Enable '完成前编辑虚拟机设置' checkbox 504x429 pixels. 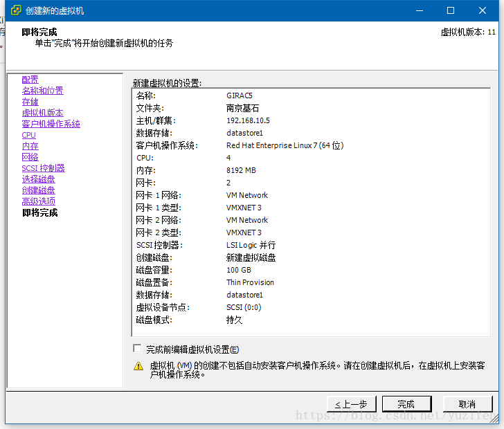coord(137,349)
